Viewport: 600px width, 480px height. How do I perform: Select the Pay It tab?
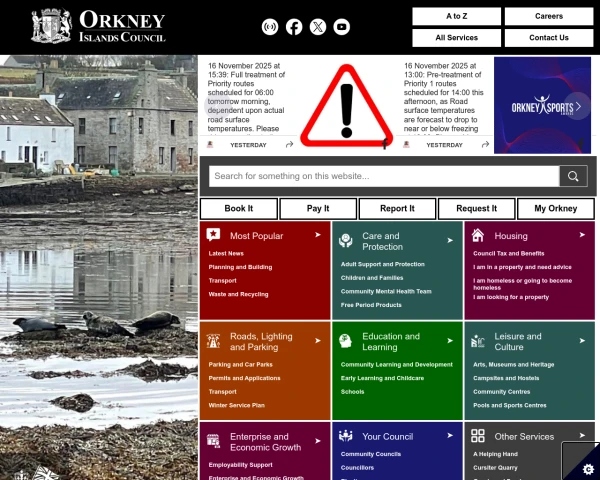(318, 209)
